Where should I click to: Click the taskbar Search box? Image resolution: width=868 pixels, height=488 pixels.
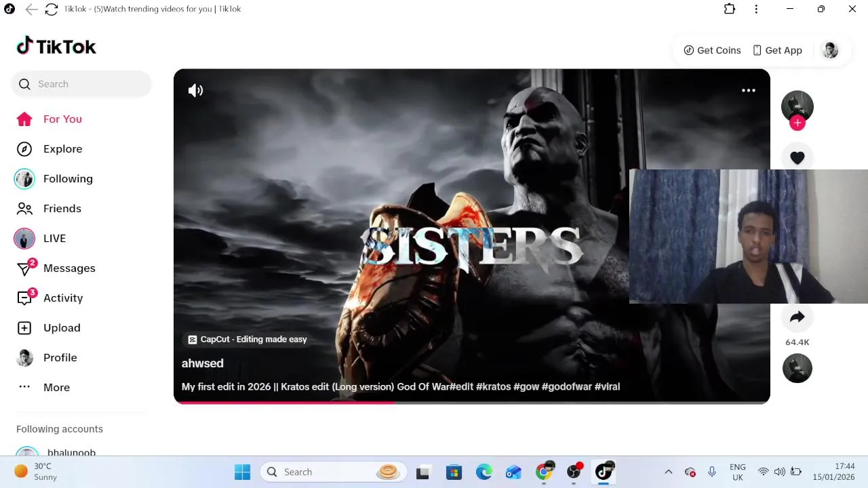(333, 472)
